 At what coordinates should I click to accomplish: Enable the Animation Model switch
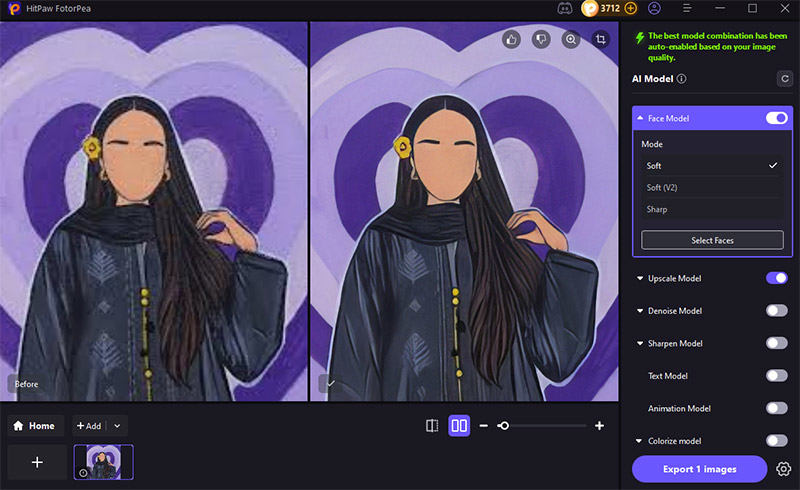(777, 408)
